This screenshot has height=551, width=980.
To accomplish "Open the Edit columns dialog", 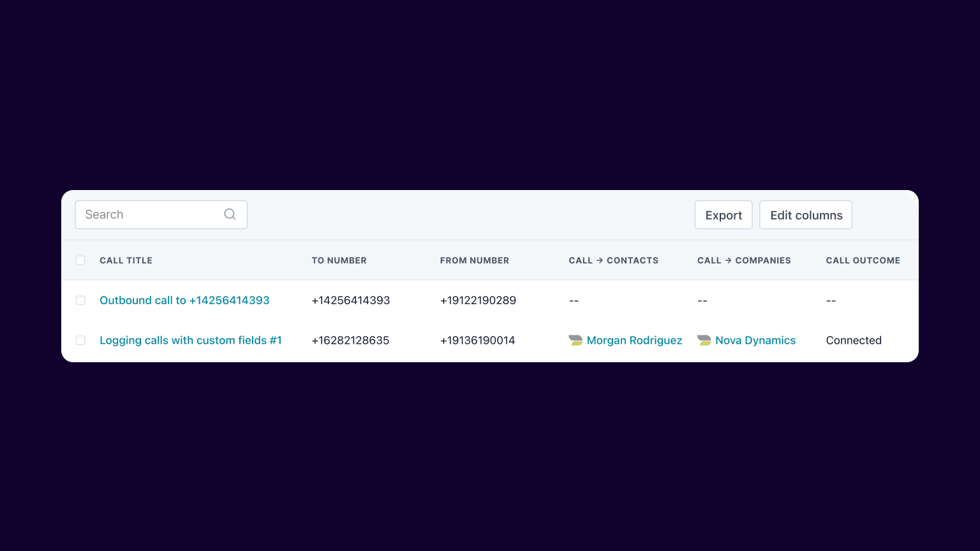I will pos(805,214).
